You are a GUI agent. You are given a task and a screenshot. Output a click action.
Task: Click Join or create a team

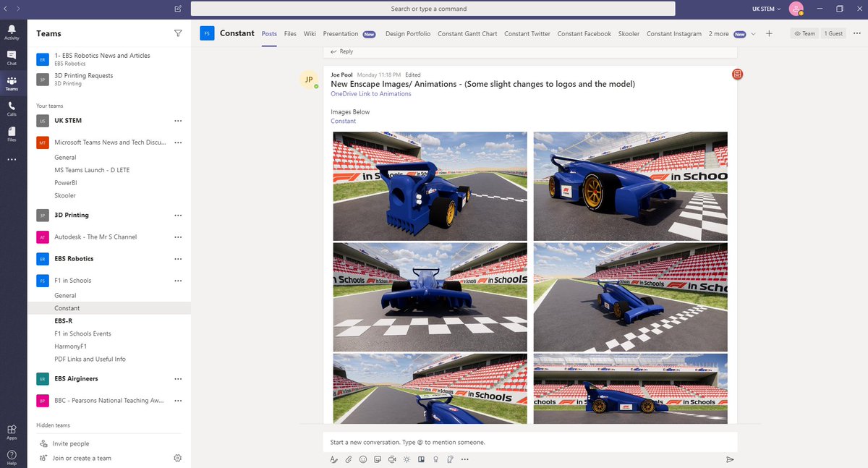[x=82, y=458]
